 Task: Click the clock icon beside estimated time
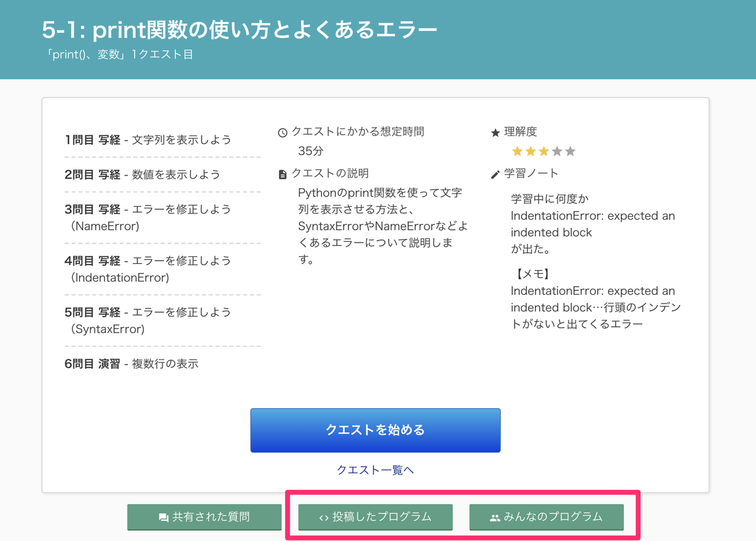click(283, 132)
